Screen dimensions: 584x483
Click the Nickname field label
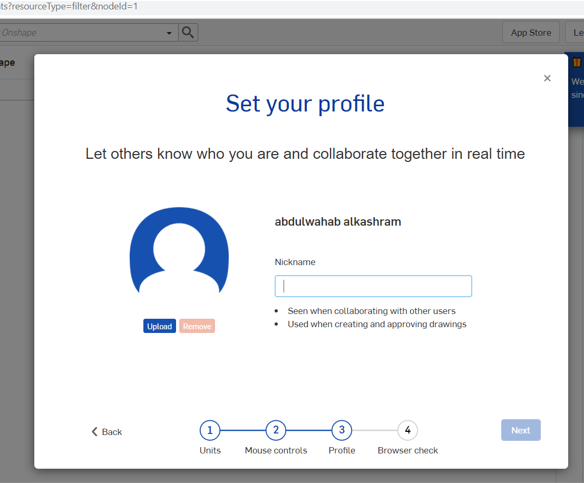click(295, 262)
